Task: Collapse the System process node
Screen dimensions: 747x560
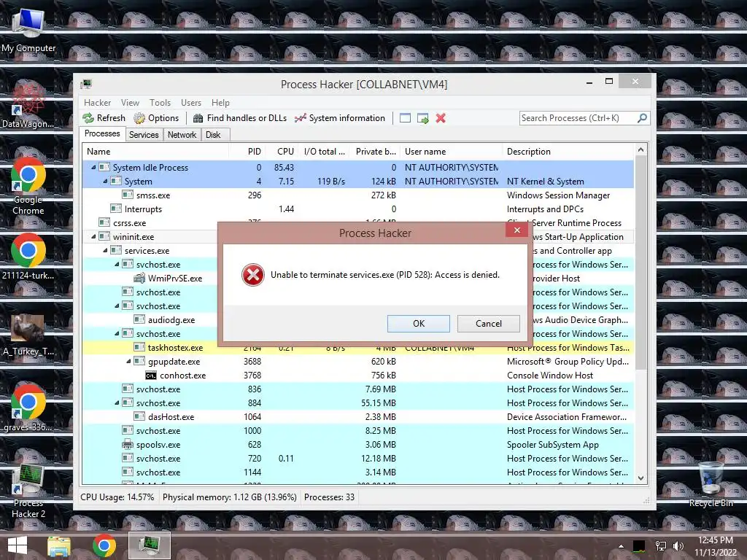Action: click(x=105, y=181)
